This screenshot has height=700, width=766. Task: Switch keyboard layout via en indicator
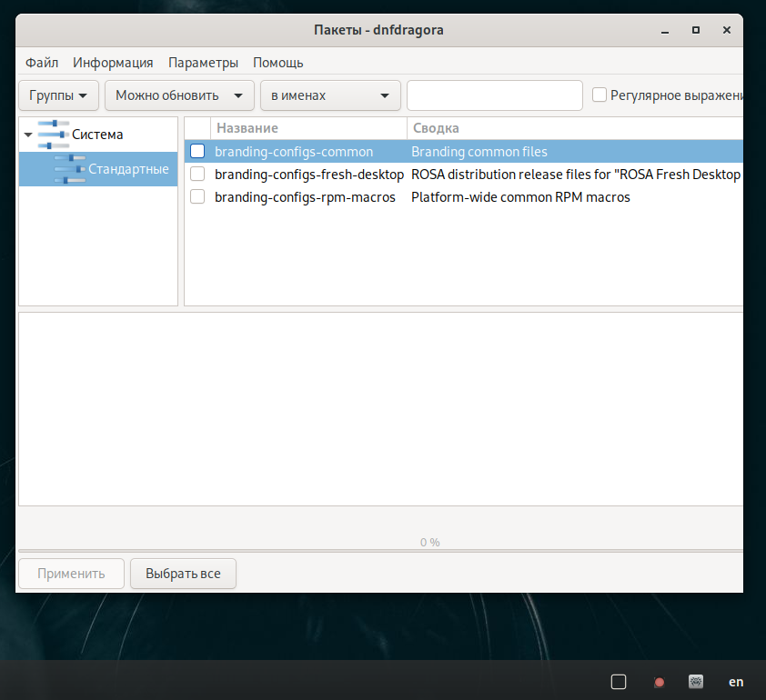click(x=736, y=682)
